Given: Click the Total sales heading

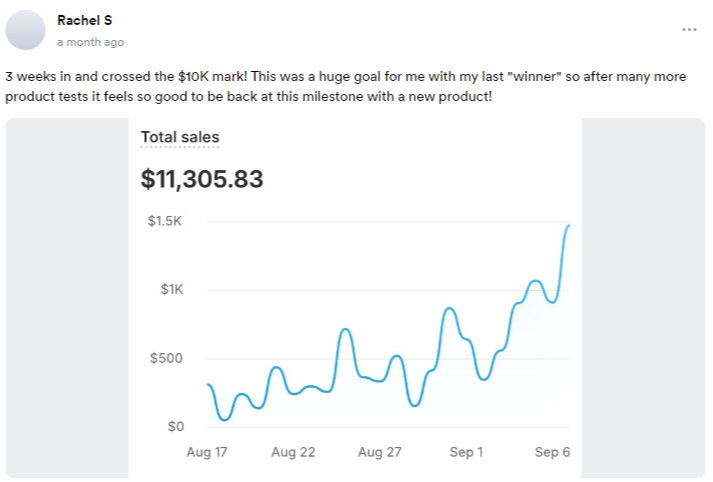Looking at the screenshot, I should pyautogui.click(x=180, y=138).
